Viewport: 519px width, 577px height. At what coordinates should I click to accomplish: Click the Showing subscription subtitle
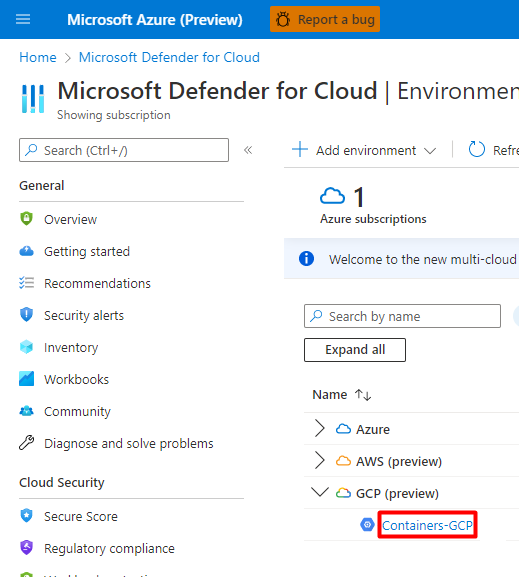click(x=114, y=115)
